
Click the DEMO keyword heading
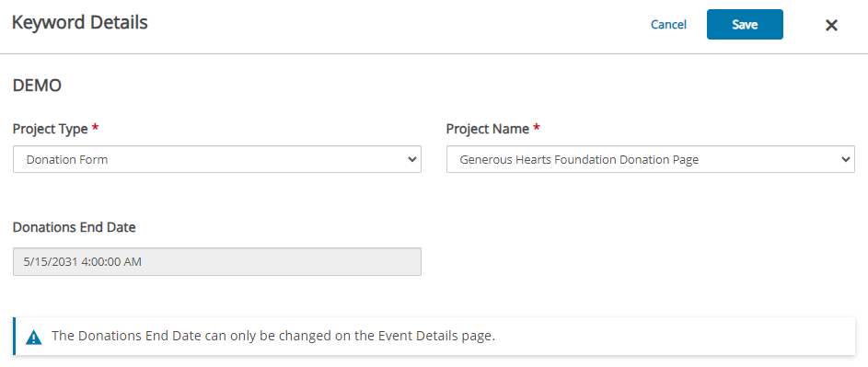coord(37,86)
